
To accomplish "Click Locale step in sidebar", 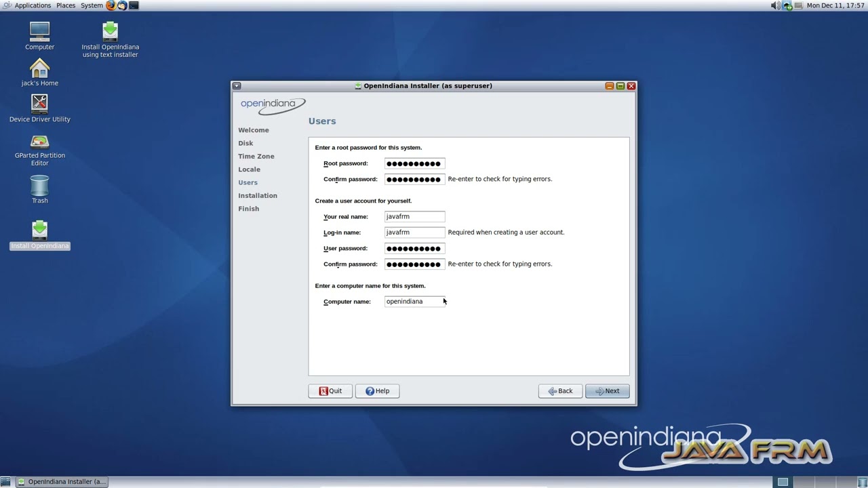I will click(249, 169).
